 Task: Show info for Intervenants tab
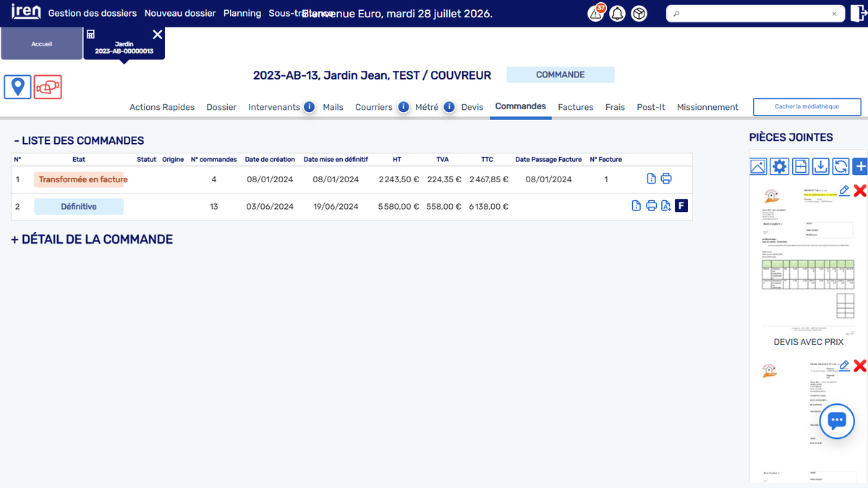tap(309, 107)
